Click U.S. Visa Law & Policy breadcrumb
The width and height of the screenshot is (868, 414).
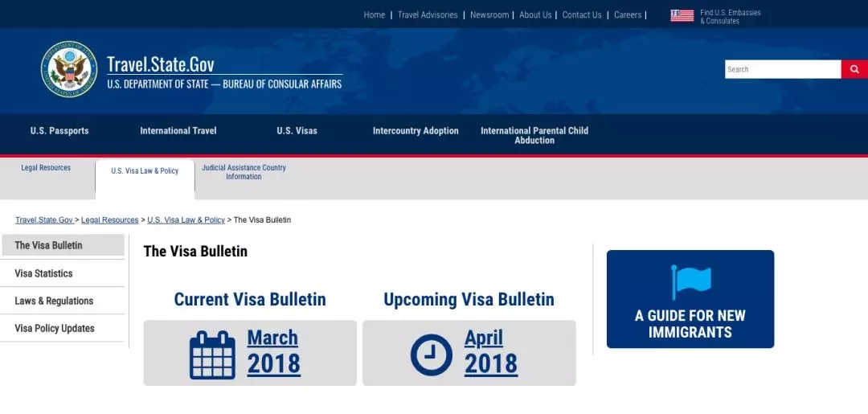(186, 219)
